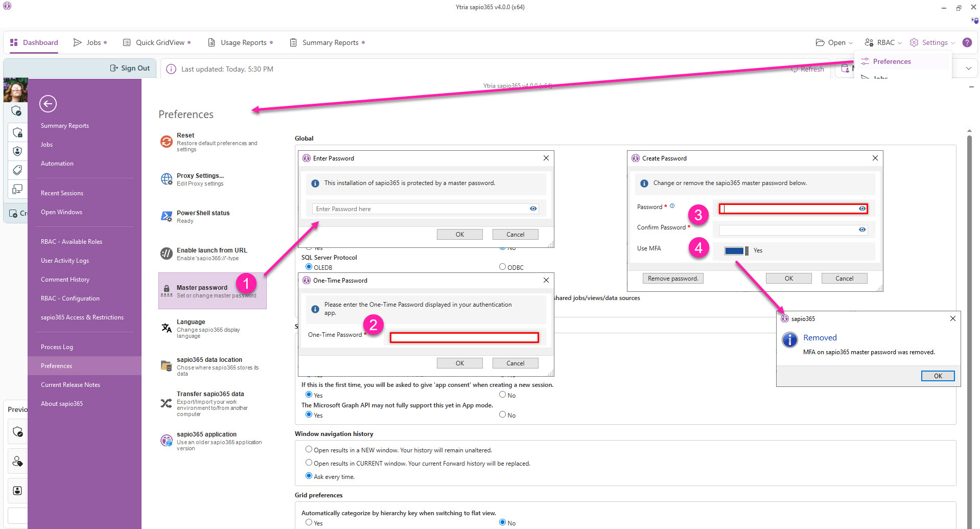Select the ODBC SQL protocol option

coord(502,267)
